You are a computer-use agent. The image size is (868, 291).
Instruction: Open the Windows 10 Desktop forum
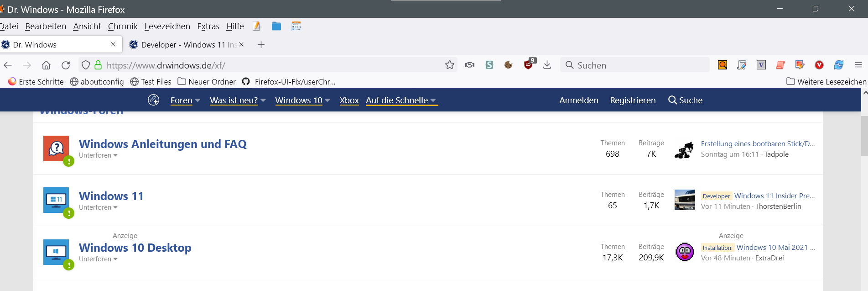[x=135, y=248]
